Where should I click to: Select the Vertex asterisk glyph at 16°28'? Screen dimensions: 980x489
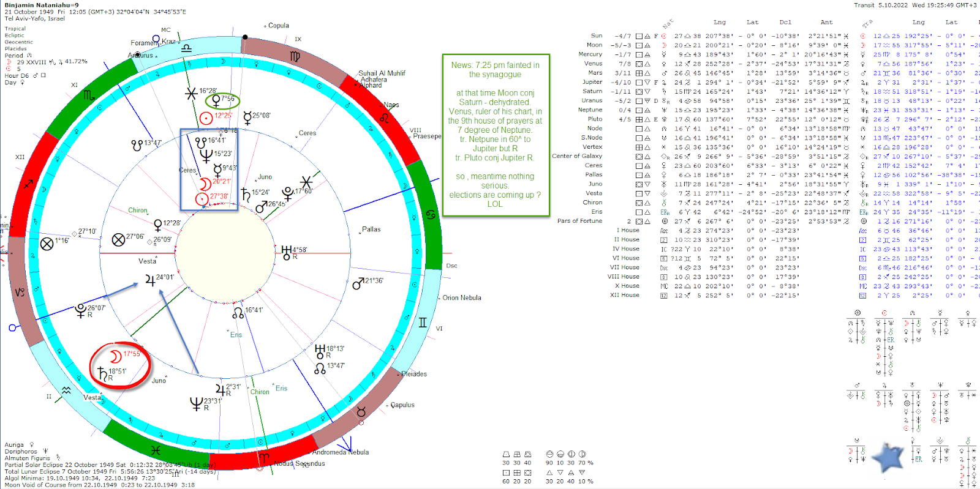pyautogui.click(x=192, y=94)
